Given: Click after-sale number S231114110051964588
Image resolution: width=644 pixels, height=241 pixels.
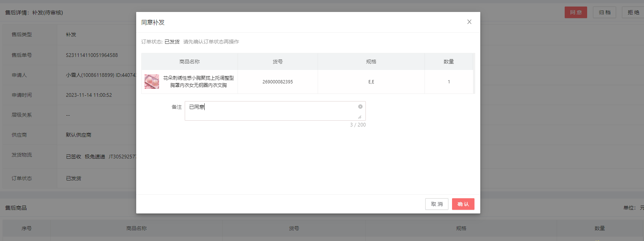Looking at the screenshot, I should (92, 55).
